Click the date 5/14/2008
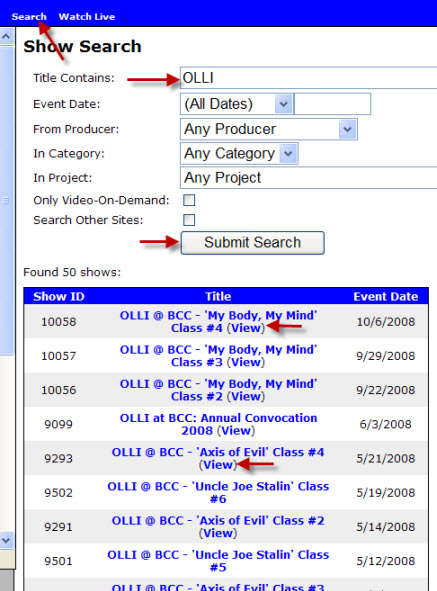 click(386, 527)
